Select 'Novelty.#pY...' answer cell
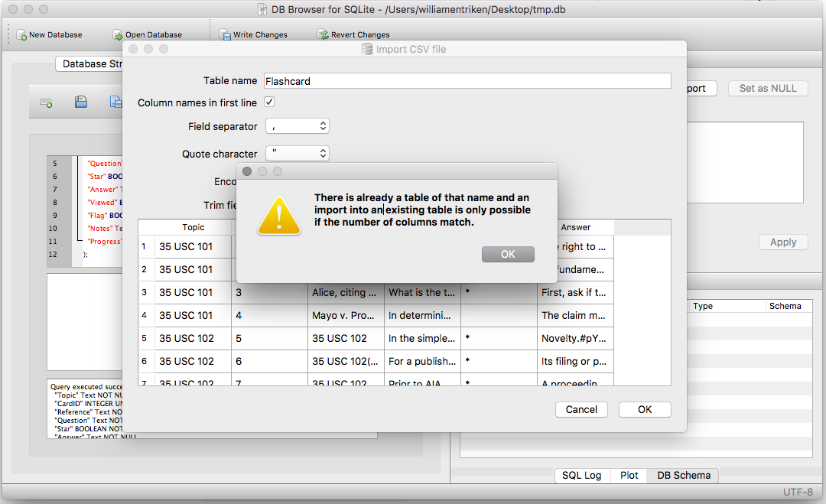Viewport: 826px width, 504px height. tap(575, 339)
